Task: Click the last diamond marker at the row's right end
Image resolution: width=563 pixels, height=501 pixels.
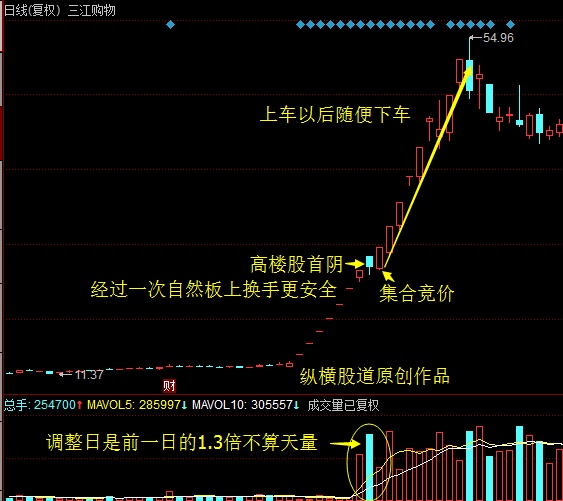Action: click(x=511, y=25)
